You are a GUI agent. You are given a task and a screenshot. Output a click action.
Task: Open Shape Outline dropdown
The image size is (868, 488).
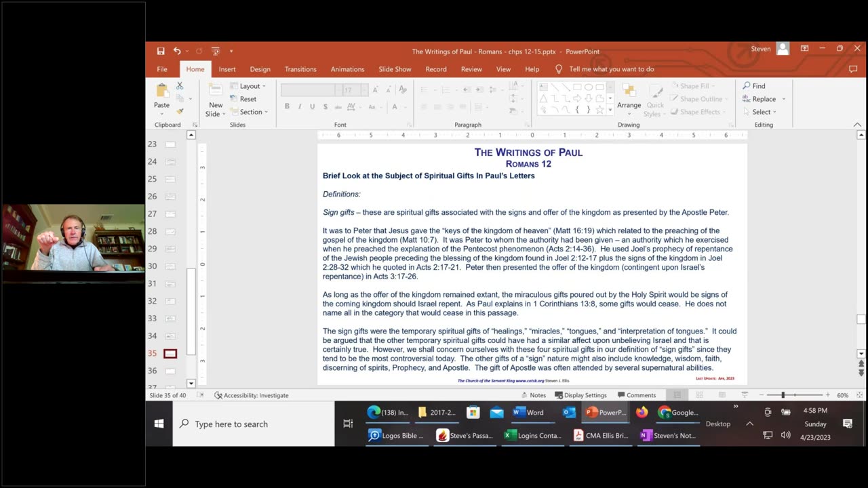pyautogui.click(x=699, y=99)
